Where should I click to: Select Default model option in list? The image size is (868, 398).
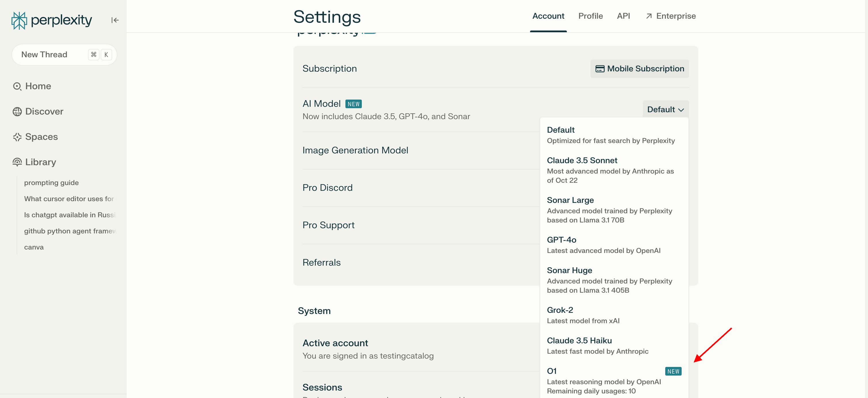pyautogui.click(x=614, y=135)
